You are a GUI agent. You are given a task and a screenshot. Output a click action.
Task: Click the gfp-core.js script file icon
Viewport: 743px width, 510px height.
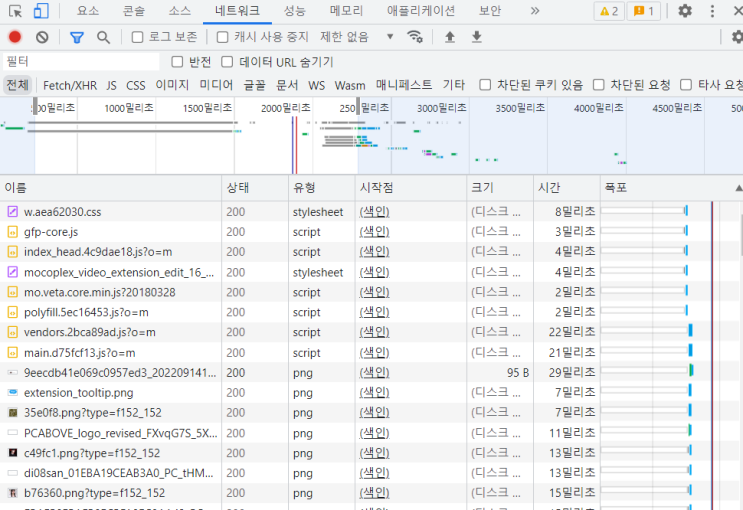[x=13, y=232]
